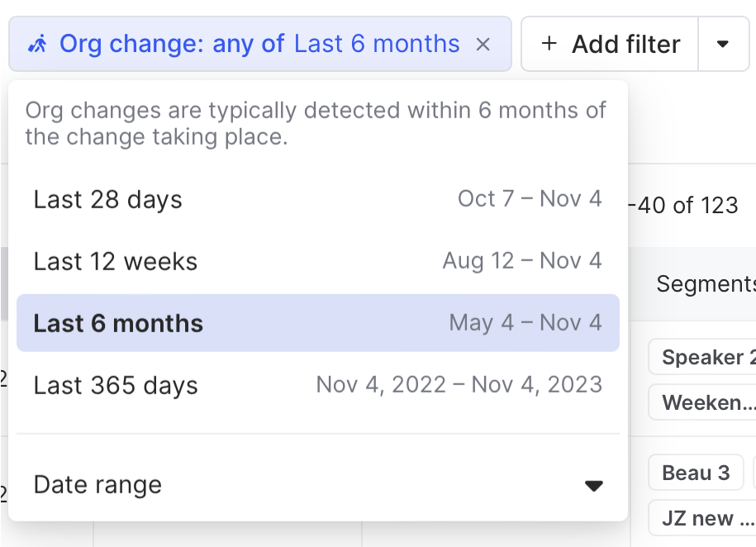The image size is (756, 547).
Task: Open the dropdown arrow beside Add filter
Action: (723, 44)
